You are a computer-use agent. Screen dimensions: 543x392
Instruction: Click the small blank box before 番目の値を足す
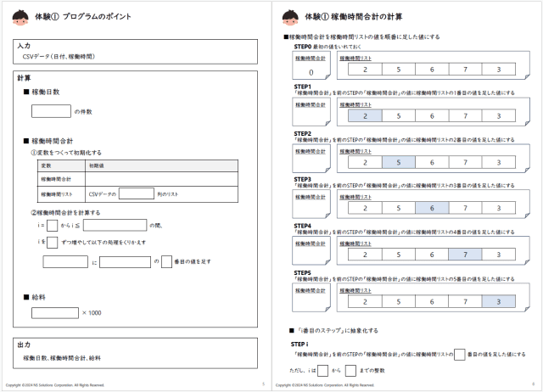[x=167, y=261]
